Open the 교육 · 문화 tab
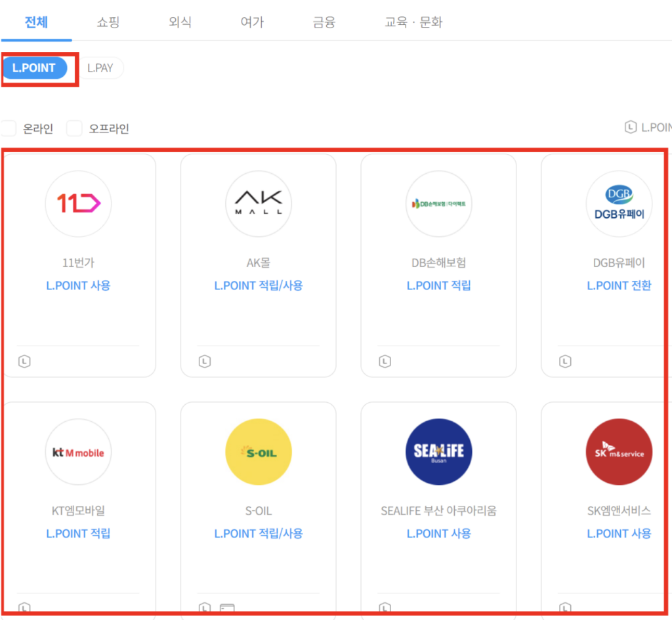This screenshot has height=620, width=672. 413,22
